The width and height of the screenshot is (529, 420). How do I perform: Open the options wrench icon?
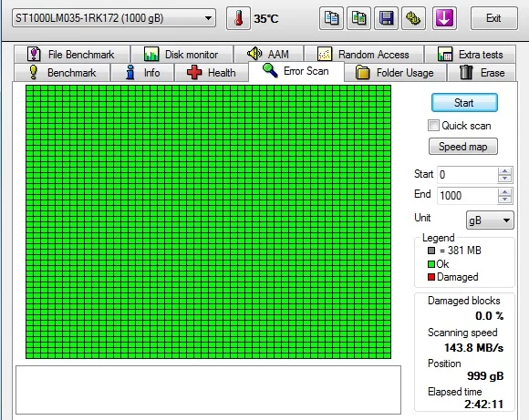[413, 18]
